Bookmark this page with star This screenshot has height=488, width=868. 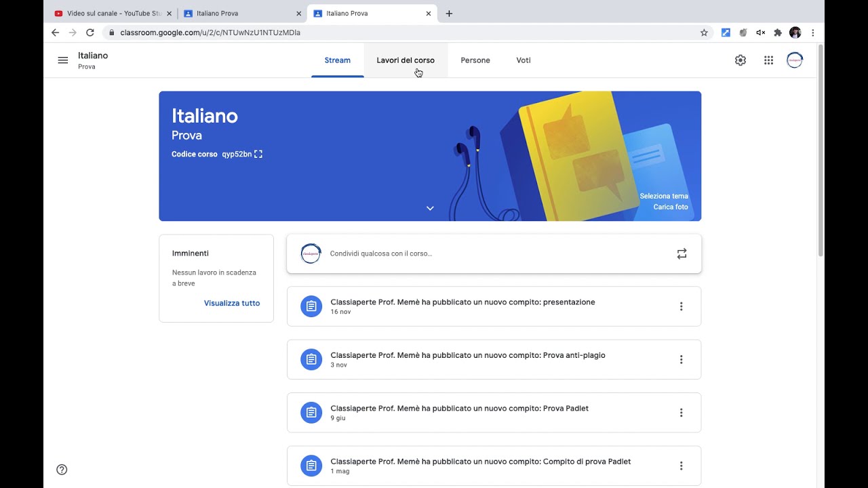coord(704,33)
